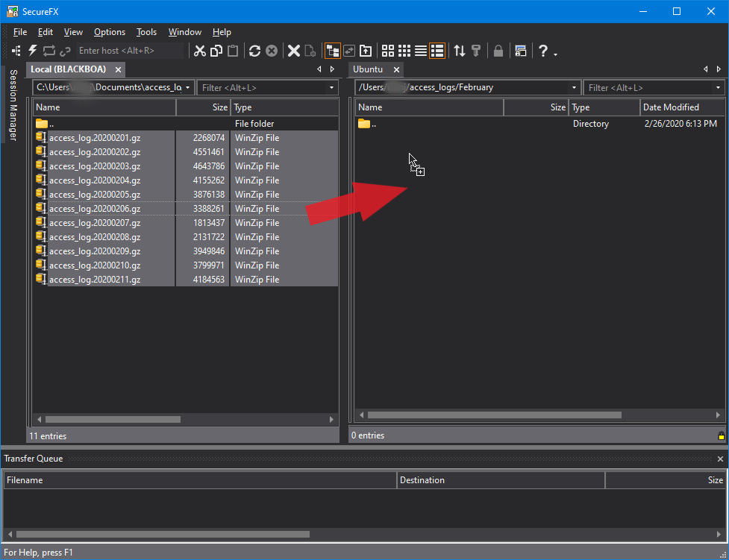729x560 pixels.
Task: Click the Disconnect chain-link icon
Action: [65, 51]
